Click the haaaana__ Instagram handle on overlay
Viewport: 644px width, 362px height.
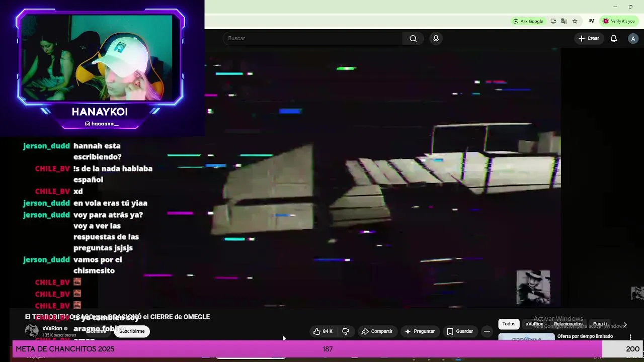click(105, 124)
